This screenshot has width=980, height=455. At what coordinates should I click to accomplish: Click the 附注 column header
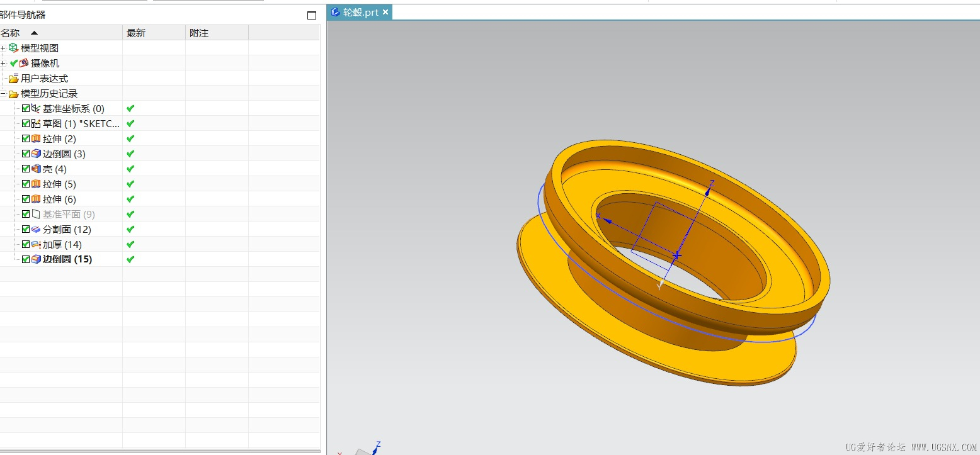click(217, 33)
